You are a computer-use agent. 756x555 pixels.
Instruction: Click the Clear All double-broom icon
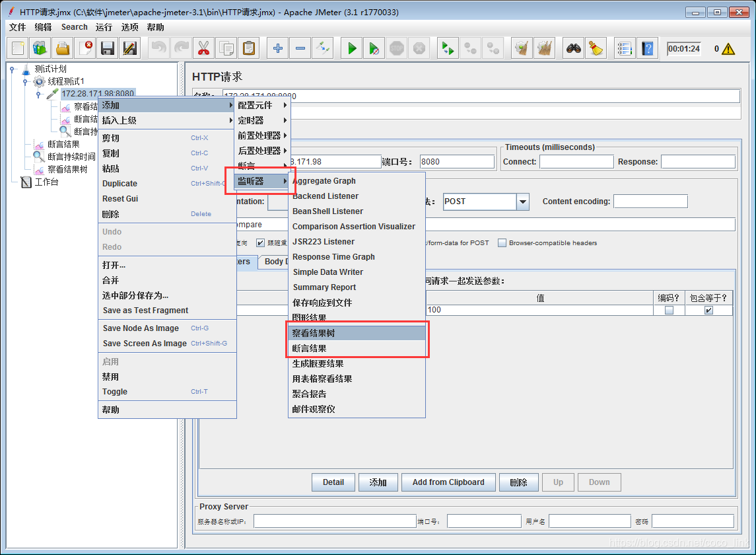[544, 48]
